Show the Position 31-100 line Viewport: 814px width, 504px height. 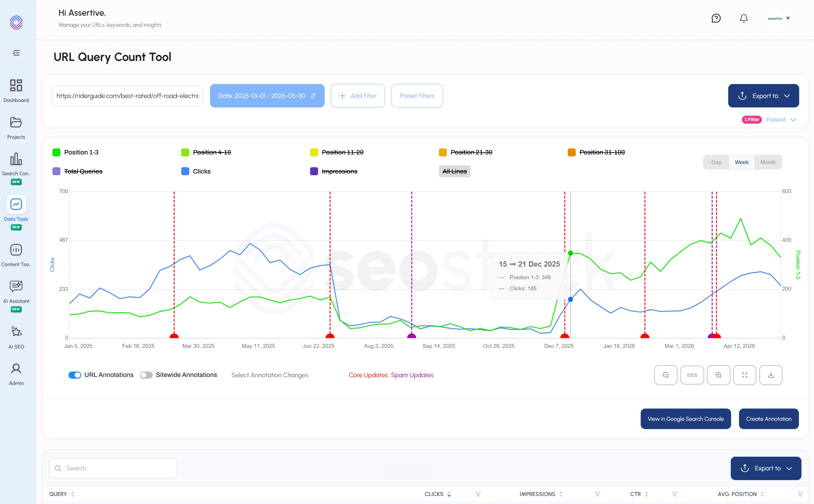tap(596, 152)
